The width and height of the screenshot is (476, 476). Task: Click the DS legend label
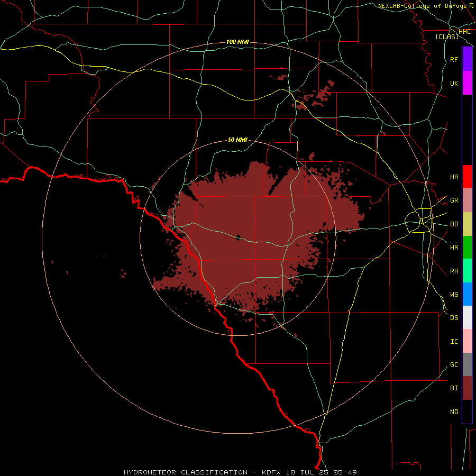454,318
